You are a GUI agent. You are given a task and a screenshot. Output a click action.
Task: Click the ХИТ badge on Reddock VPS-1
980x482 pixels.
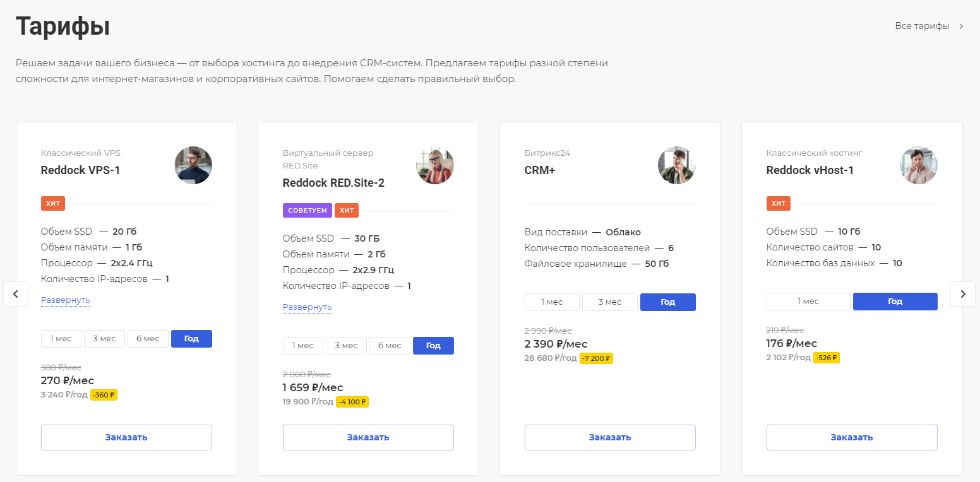coord(53,204)
